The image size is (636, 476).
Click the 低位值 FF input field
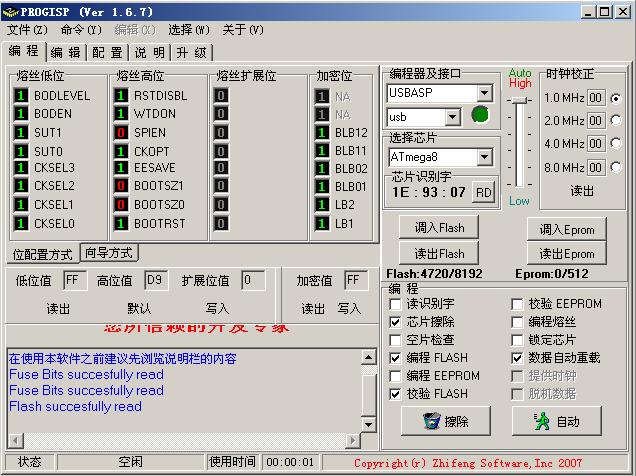coord(75,280)
